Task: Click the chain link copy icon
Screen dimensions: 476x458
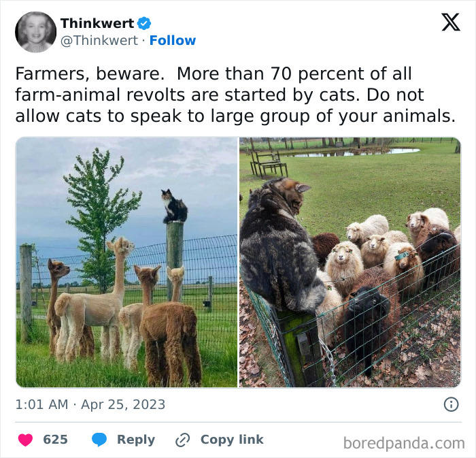Action: 183,440
